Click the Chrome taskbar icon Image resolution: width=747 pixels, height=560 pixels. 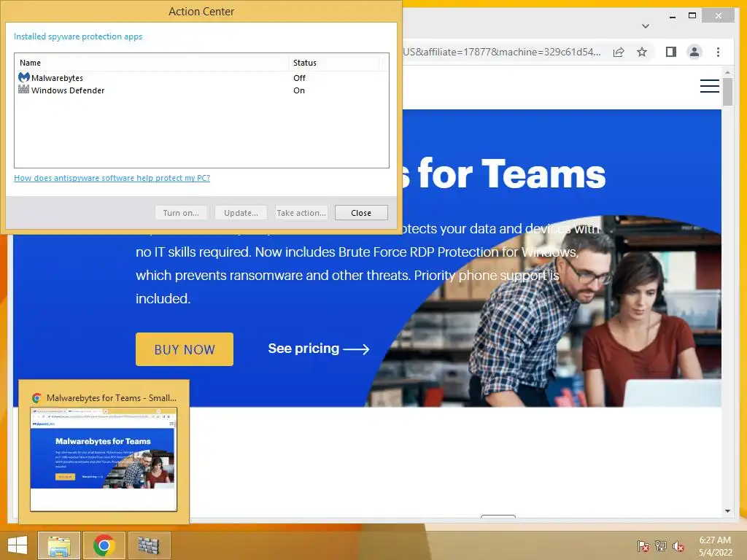click(x=104, y=545)
